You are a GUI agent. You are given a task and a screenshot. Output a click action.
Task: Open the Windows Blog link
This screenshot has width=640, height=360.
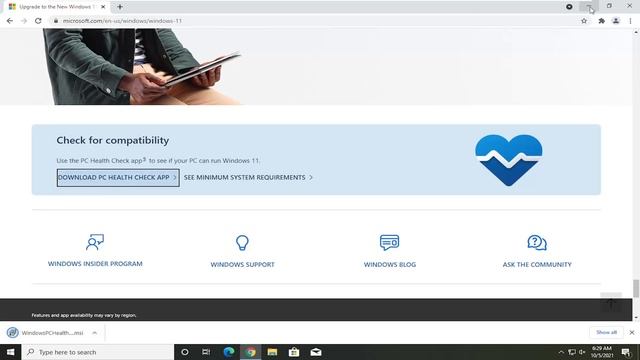[390, 264]
